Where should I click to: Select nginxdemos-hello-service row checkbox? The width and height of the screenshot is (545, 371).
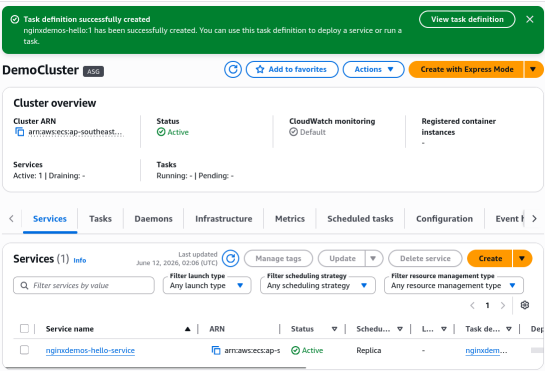point(24,350)
